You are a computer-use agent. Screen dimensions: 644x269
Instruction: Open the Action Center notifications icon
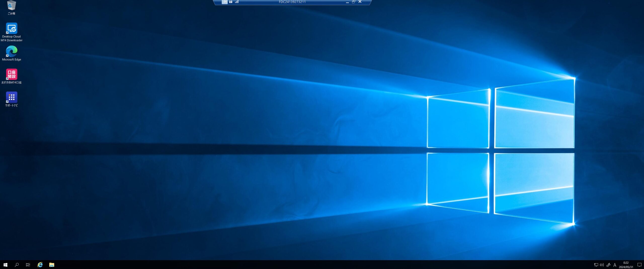(x=639, y=265)
